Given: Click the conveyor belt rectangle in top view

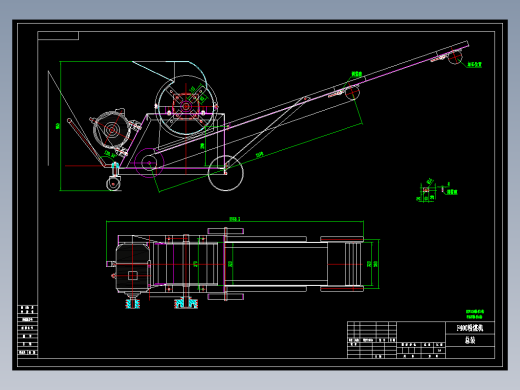Looking at the screenshot, I should pyautogui.click(x=276, y=264).
